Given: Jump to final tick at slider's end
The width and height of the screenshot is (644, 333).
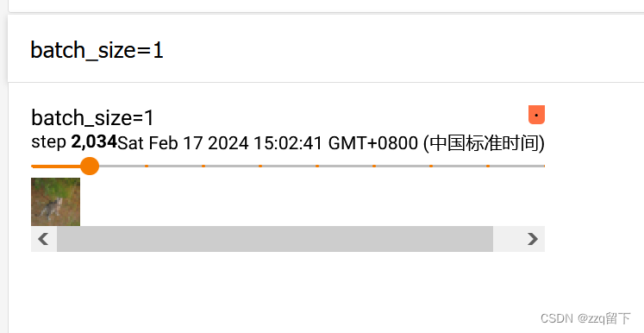Looking at the screenshot, I should tap(544, 166).
